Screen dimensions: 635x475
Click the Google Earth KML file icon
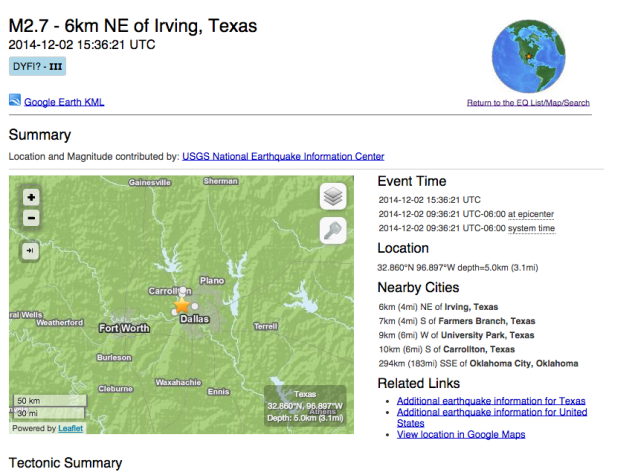coord(15,100)
